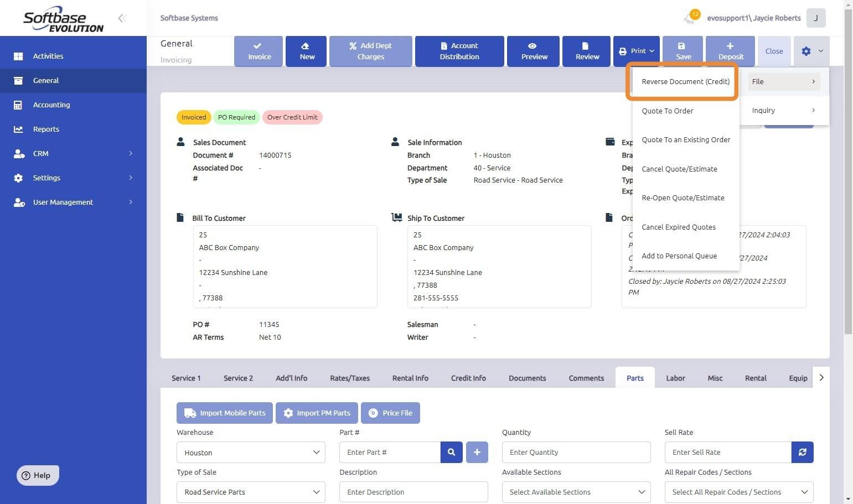Choose Cancel Expired Quotes

click(685, 227)
